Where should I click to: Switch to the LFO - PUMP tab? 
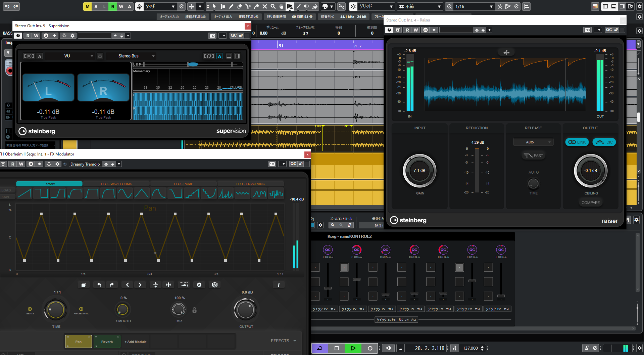coord(183,184)
